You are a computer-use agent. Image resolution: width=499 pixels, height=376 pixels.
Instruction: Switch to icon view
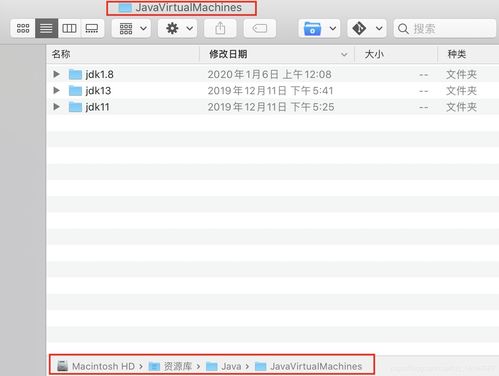coord(23,28)
